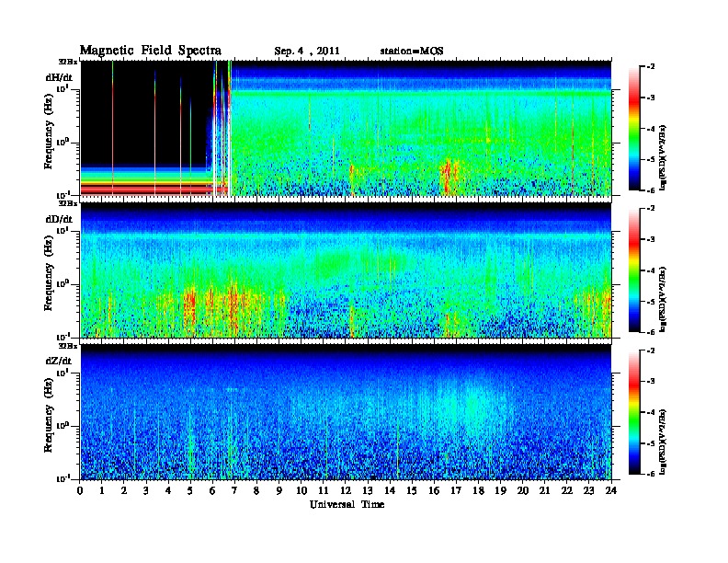Click the "Frequency (Hz)" label of dD/dt panel
This screenshot has width=728, height=563.
49,273
